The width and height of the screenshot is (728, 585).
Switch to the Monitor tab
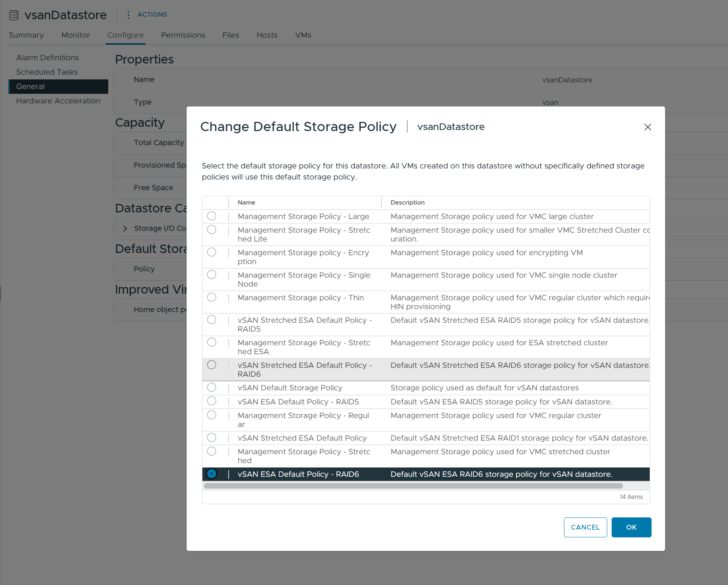point(75,35)
